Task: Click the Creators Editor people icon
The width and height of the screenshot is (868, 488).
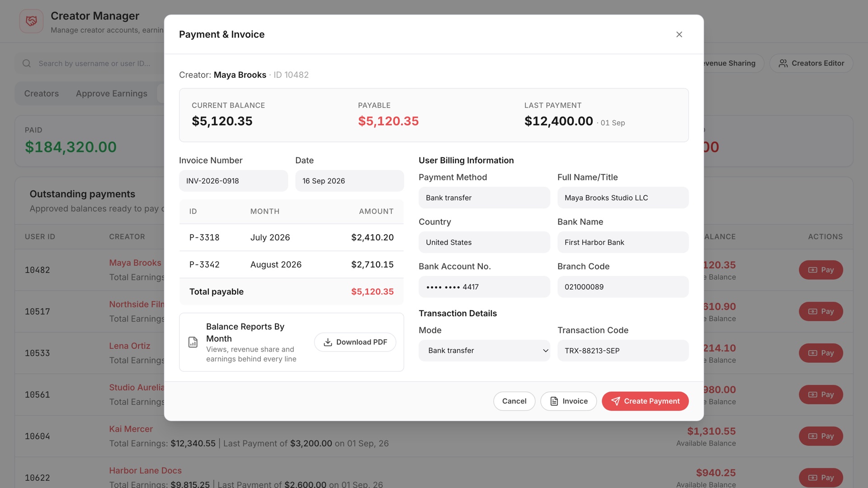Action: 783,63
